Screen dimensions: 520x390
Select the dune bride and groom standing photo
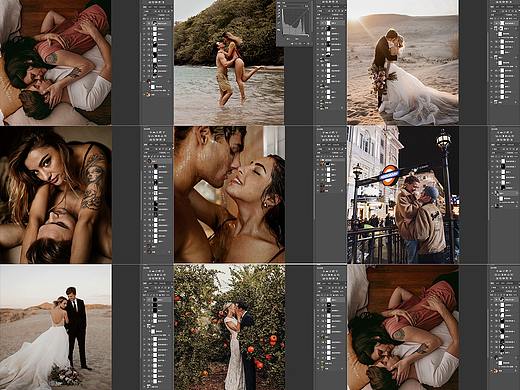56,327
